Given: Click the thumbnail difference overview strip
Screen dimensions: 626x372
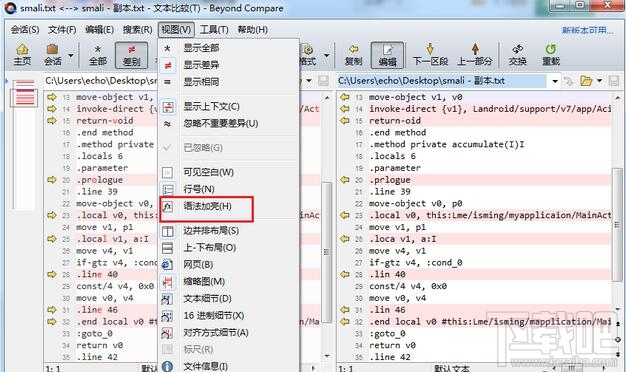Looking at the screenshot, I should tap(25, 144).
